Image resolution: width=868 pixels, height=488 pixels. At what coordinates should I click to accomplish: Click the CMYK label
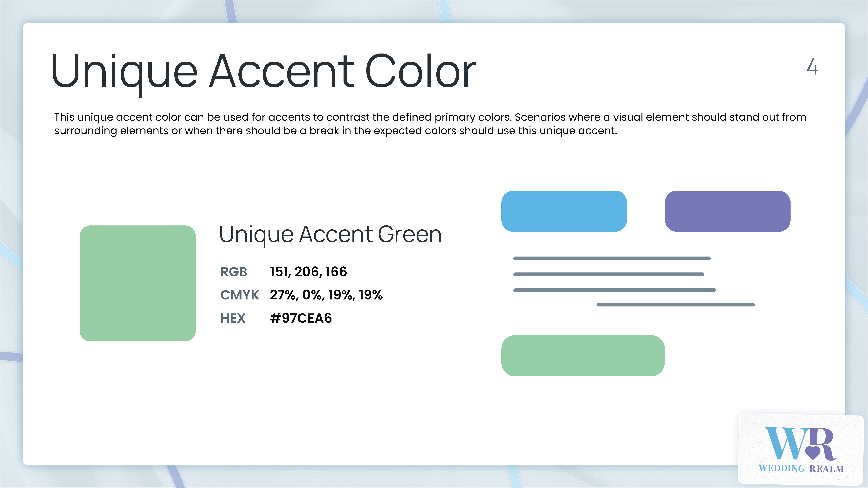click(239, 295)
